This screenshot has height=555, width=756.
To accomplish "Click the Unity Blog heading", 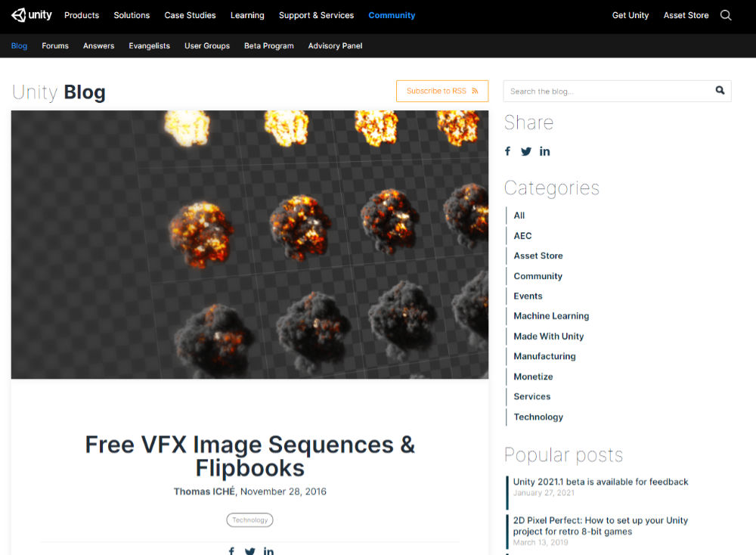I will (59, 91).
